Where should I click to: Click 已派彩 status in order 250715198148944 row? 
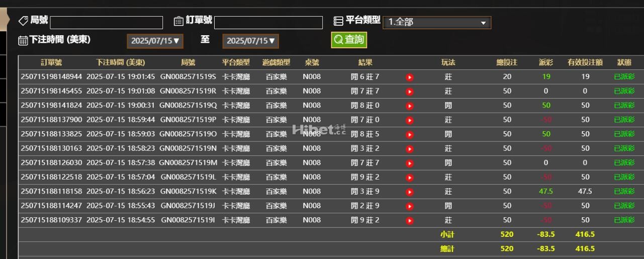pyautogui.click(x=624, y=77)
